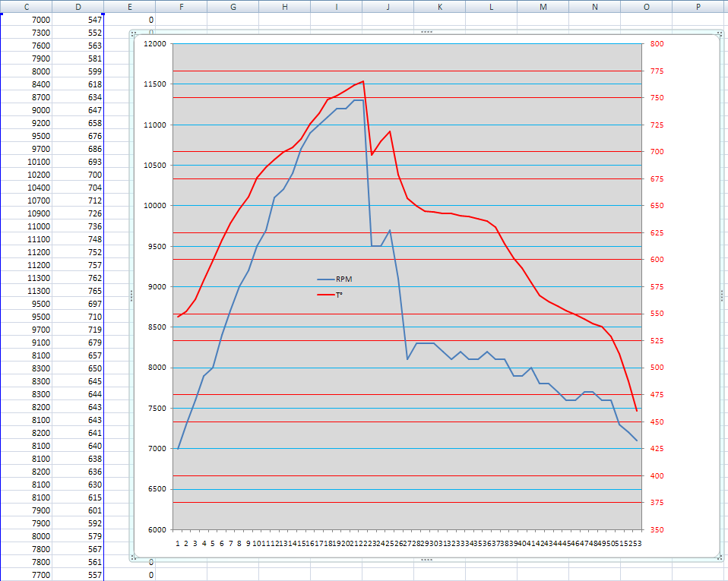Image resolution: width=728 pixels, height=581 pixels.
Task: Click the 800 label on right chart axis
Action: pyautogui.click(x=657, y=43)
